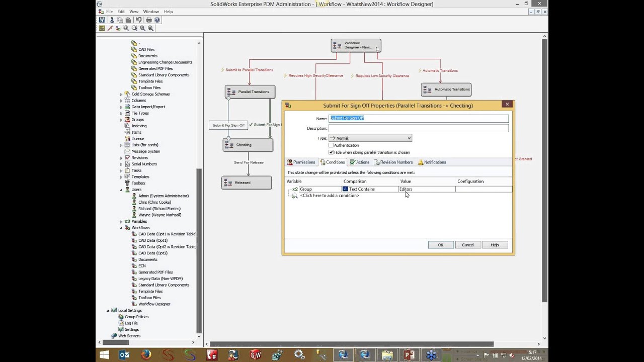Click the Checking state icon in workflow
Image resolution: width=644 pixels, height=362 pixels.
(x=228, y=145)
